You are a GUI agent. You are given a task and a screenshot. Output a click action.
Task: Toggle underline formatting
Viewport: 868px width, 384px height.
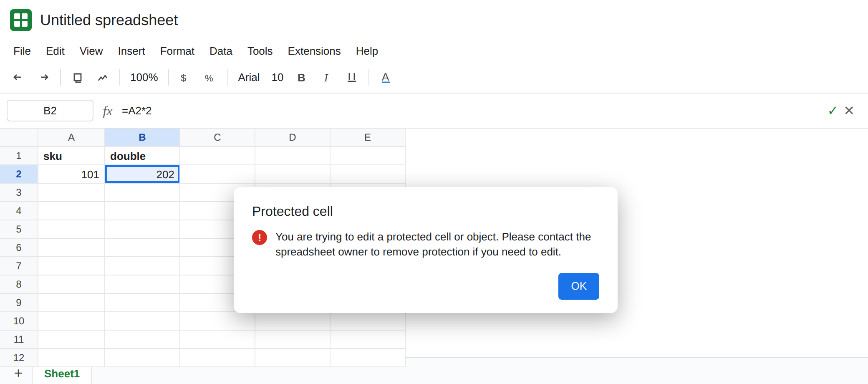click(352, 78)
